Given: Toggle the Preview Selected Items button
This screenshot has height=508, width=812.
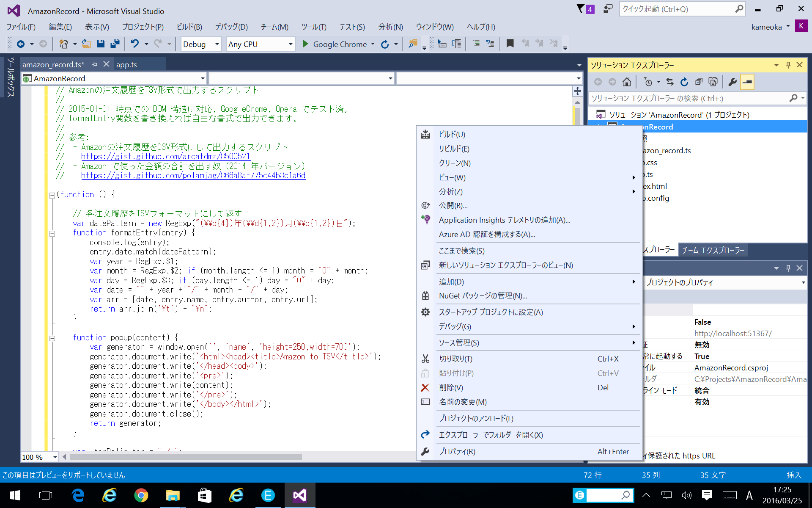Looking at the screenshot, I should (x=747, y=82).
